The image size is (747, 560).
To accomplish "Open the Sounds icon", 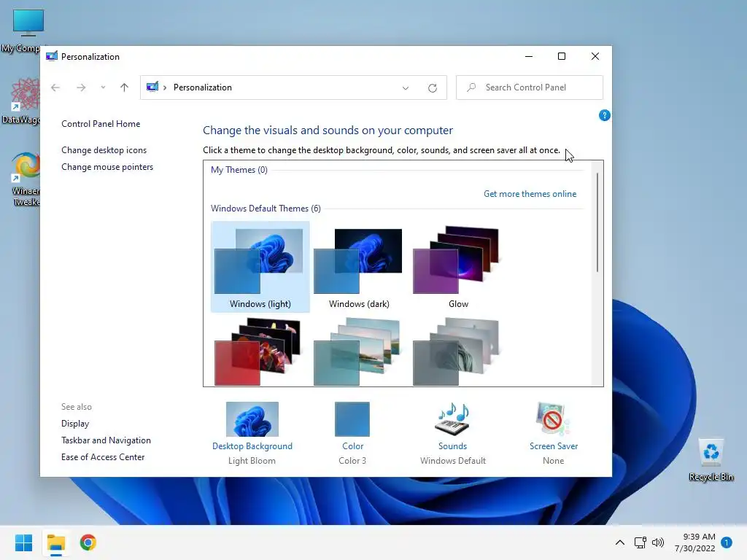I will [x=452, y=419].
